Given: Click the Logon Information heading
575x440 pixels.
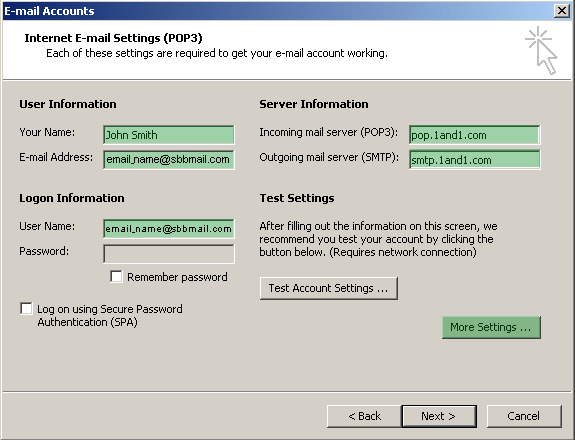Looking at the screenshot, I should pyautogui.click(x=72, y=198).
